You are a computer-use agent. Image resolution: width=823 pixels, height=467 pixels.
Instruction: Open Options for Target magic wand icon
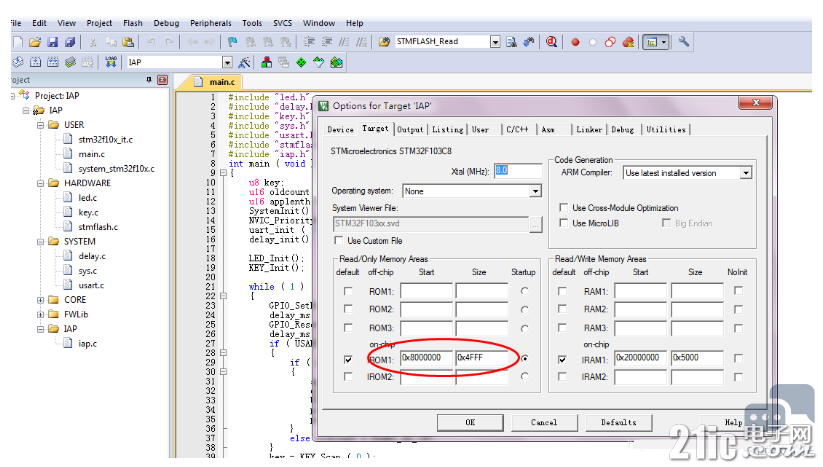pos(244,62)
